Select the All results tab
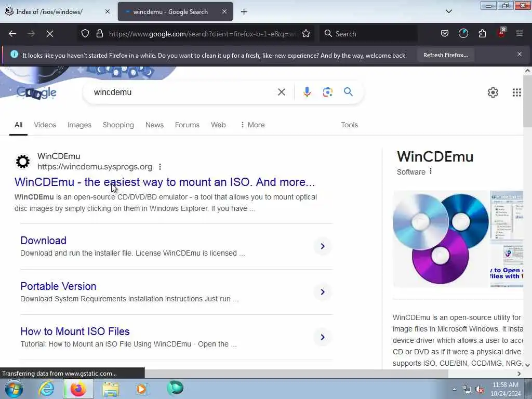 pyautogui.click(x=18, y=125)
